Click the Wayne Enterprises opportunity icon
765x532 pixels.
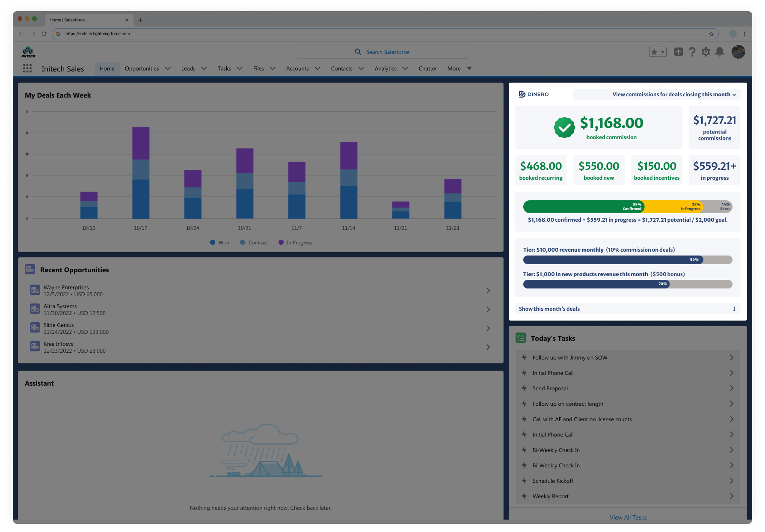tap(35, 290)
